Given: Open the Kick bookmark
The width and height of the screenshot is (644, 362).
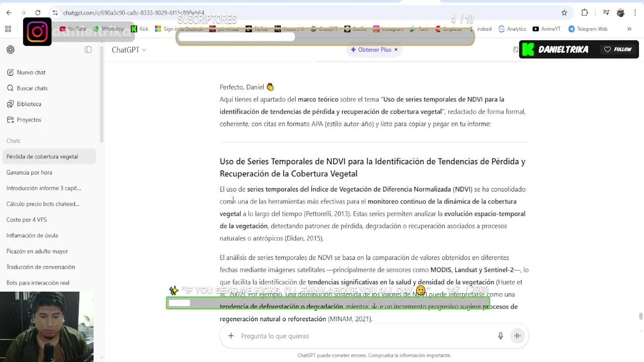Looking at the screenshot, I should [x=140, y=29].
